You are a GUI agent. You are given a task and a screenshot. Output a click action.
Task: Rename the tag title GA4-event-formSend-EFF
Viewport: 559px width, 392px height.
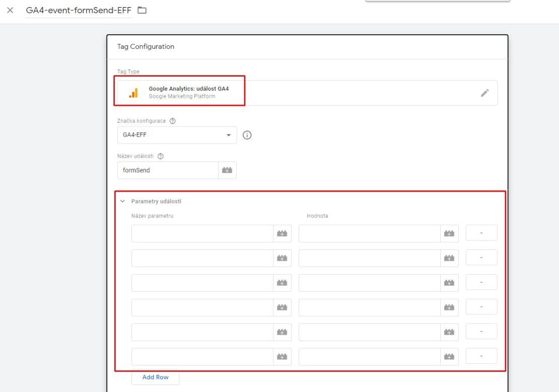click(79, 11)
